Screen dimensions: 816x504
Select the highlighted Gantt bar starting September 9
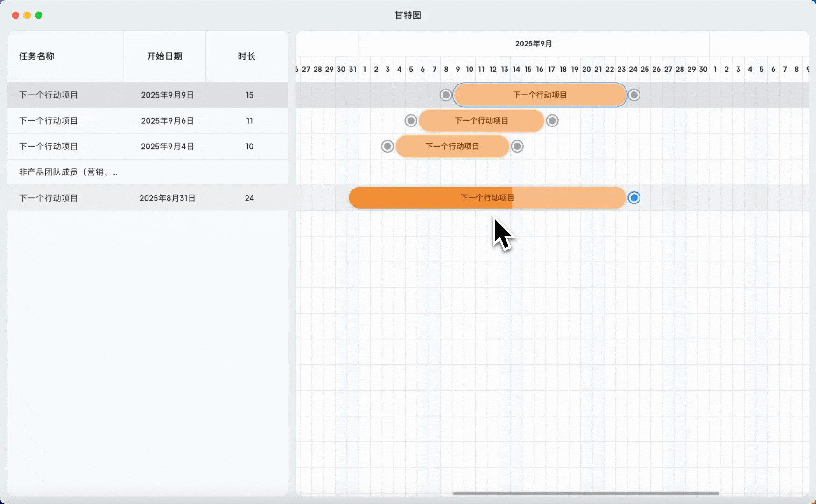tap(539, 95)
